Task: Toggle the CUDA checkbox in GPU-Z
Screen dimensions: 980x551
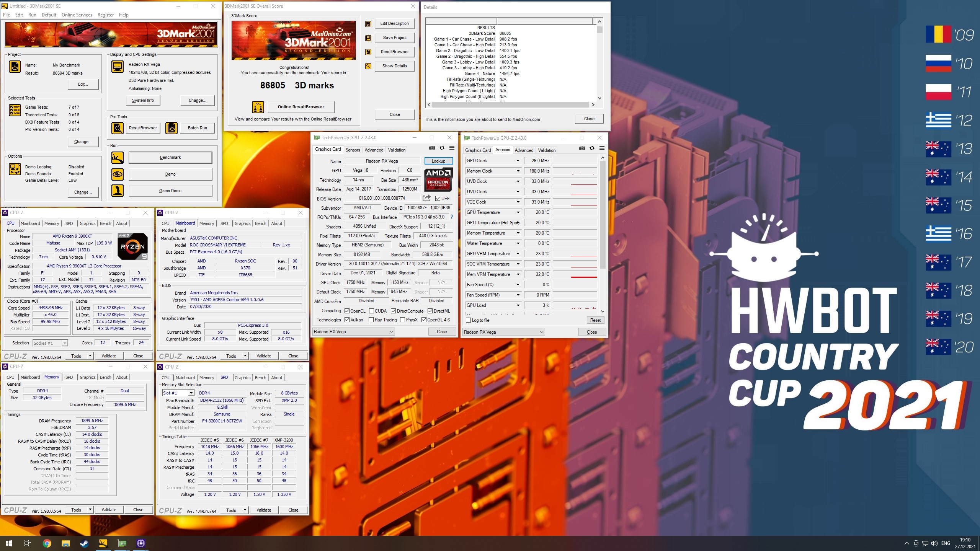Action: pyautogui.click(x=371, y=311)
